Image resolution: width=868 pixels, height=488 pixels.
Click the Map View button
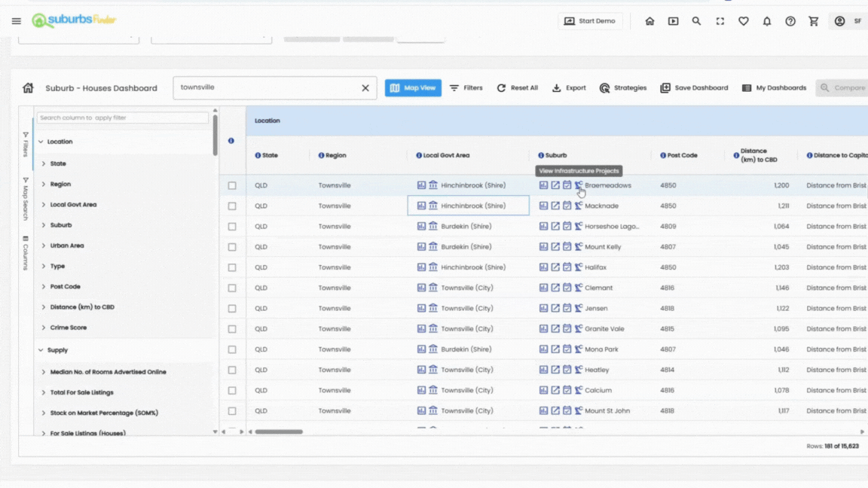pos(413,88)
